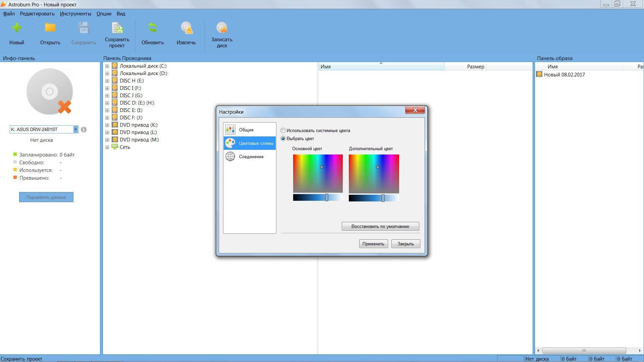Click the DISC E: (I:) drive icon
Image resolution: width=644 pixels, height=362 pixels.
pos(115,110)
